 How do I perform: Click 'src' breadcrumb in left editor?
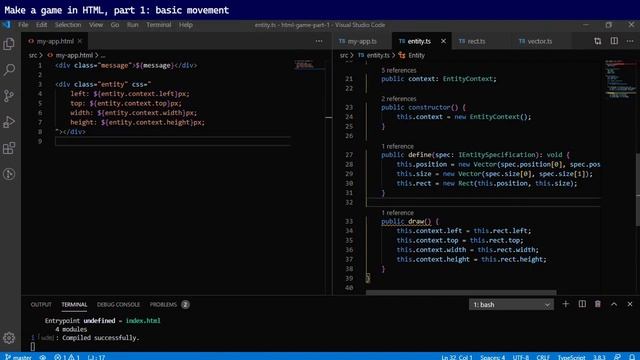33,55
